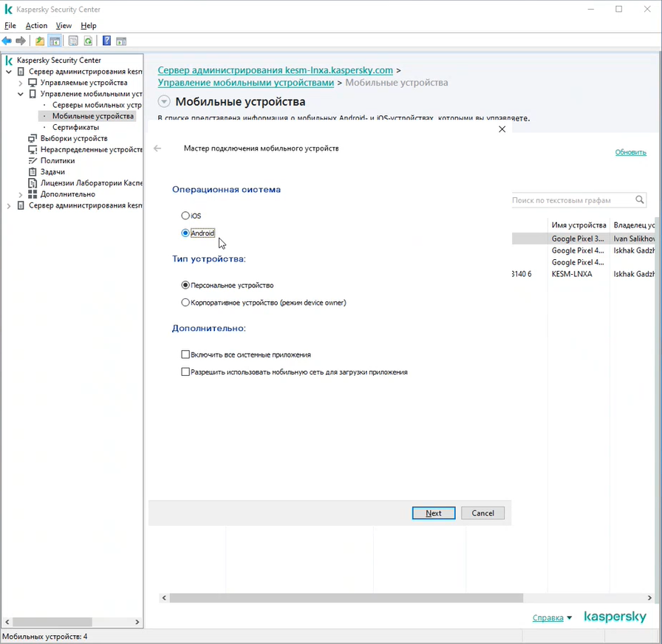
Task: Click the Обновить link
Action: point(630,152)
